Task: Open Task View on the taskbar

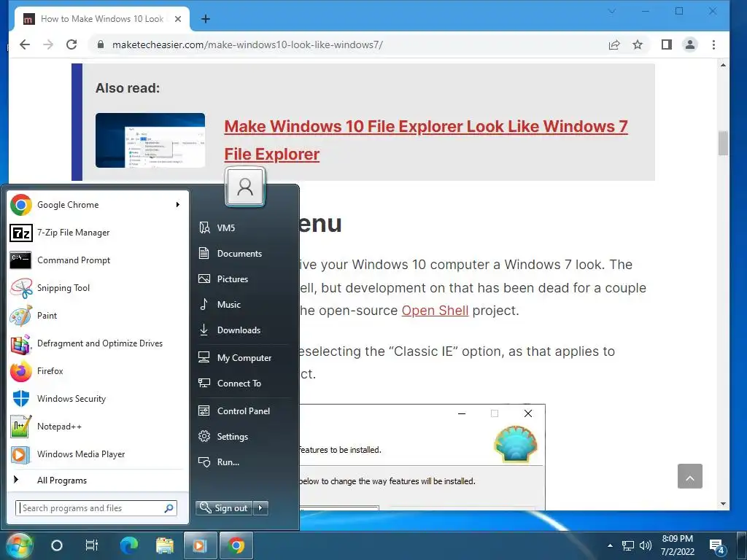Action: (91, 545)
